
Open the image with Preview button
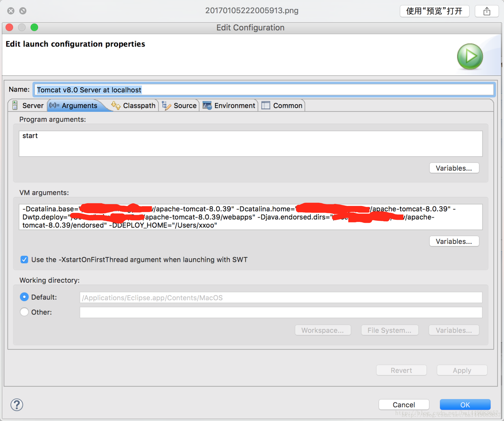434,11
